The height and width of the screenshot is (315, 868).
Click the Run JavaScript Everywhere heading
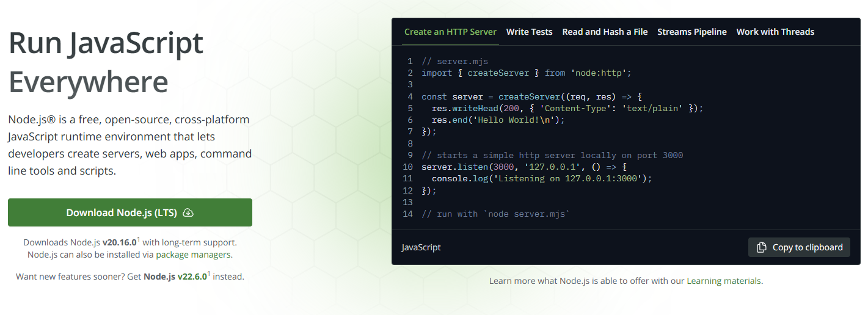(x=106, y=62)
